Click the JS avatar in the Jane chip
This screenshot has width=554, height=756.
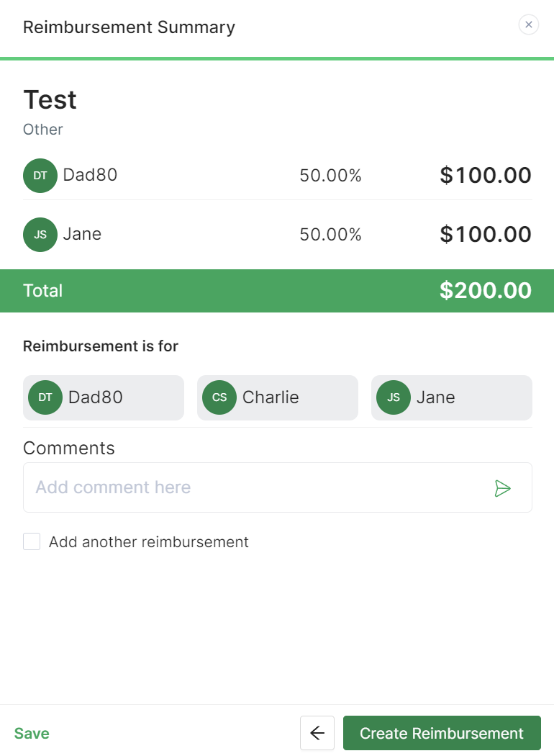pyautogui.click(x=394, y=397)
